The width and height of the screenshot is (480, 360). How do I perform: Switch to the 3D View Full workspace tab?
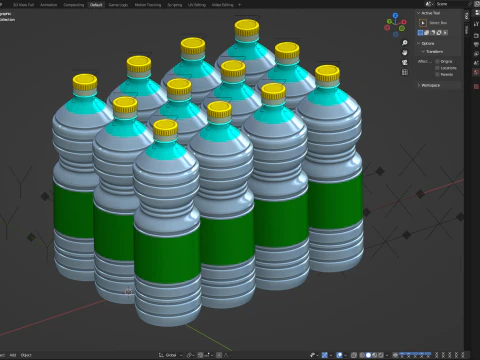coord(23,5)
